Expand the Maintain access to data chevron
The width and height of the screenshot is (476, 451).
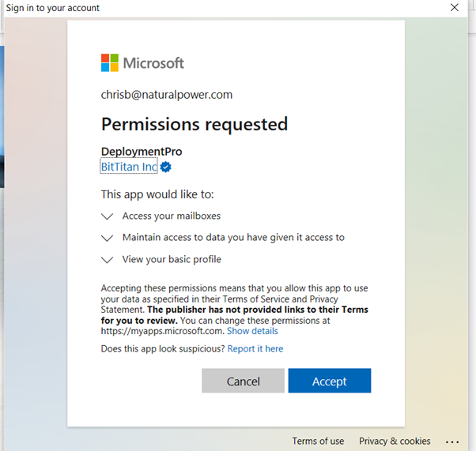[108, 238]
